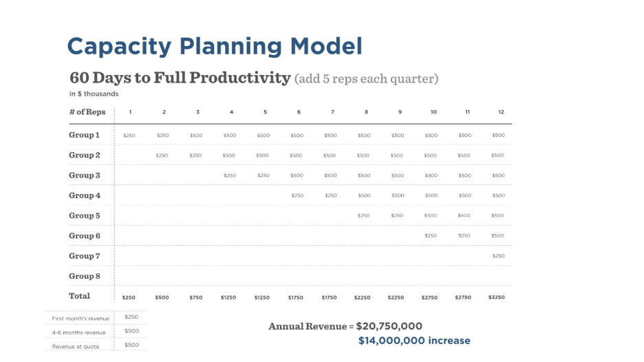The width and height of the screenshot is (644, 362).
Task: Click the 'add 5 reps each quarter' subtitle
Action: (x=366, y=78)
